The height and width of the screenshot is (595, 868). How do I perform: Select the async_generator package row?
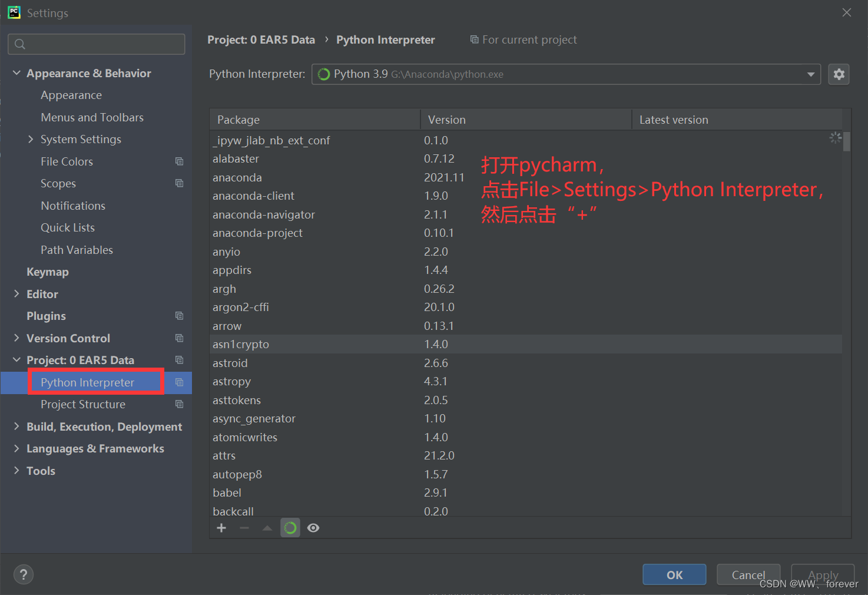click(526, 418)
